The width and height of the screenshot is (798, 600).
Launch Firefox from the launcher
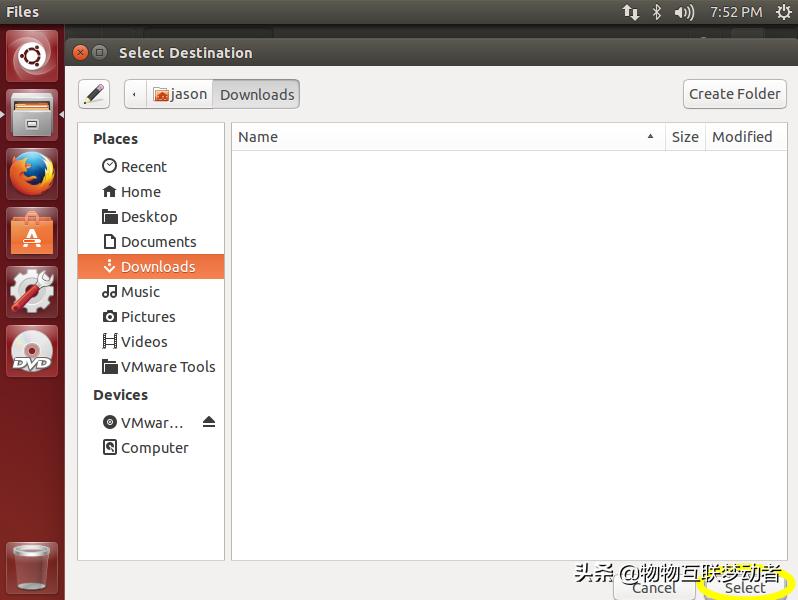[32, 174]
